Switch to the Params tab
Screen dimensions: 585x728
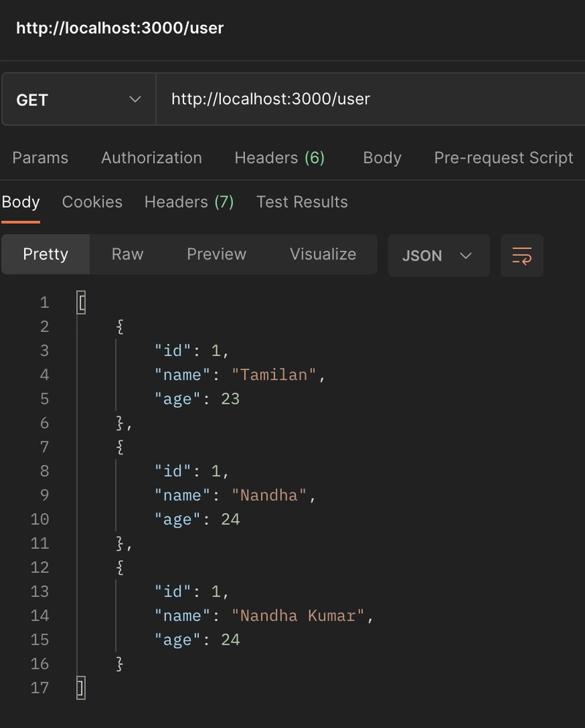pyautogui.click(x=40, y=158)
